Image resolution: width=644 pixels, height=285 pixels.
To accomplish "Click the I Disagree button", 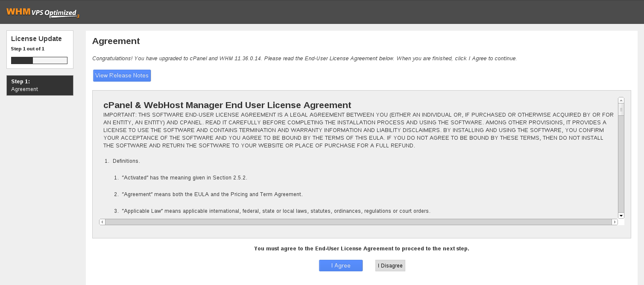I will click(x=390, y=265).
